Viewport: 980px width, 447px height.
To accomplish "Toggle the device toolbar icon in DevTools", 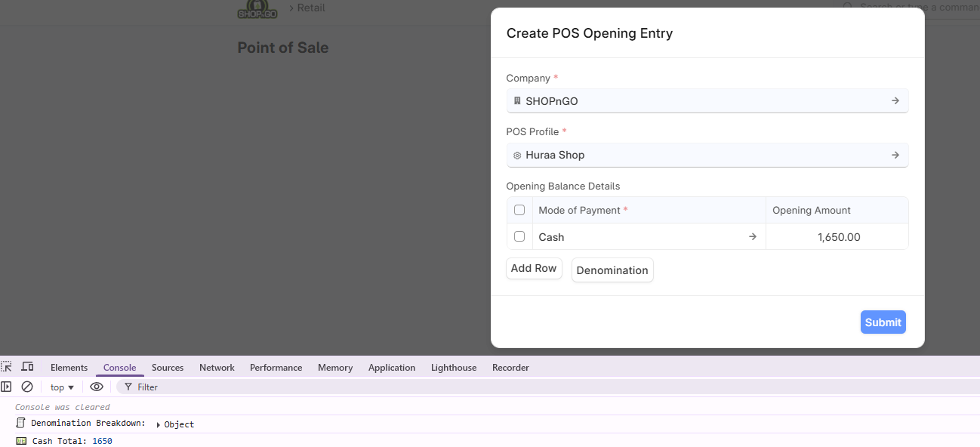I will (x=27, y=367).
